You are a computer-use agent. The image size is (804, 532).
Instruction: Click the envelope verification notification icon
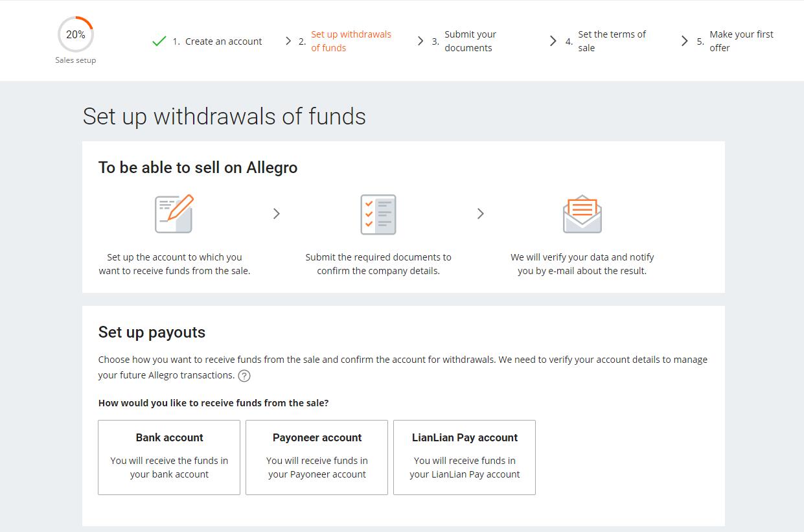[x=581, y=214]
